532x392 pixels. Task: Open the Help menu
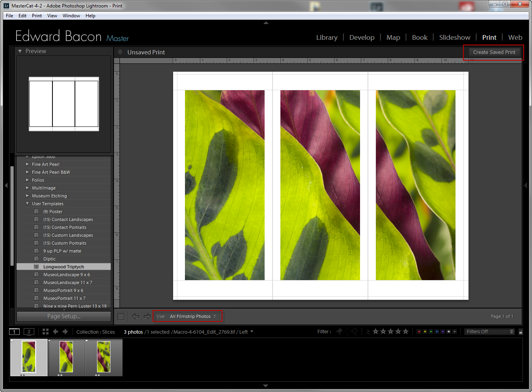[90, 16]
